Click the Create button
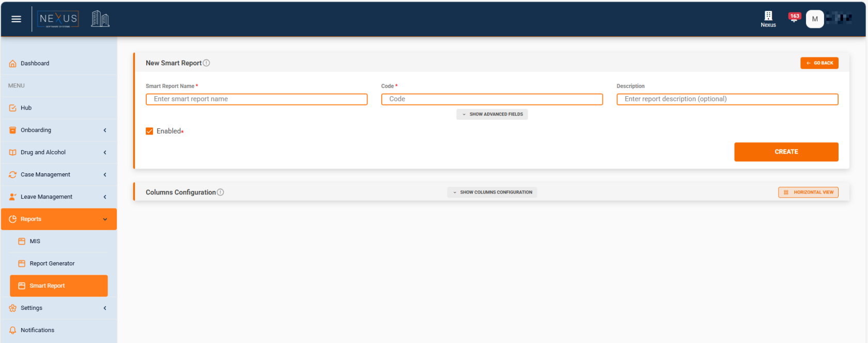The height and width of the screenshot is (343, 868). [x=786, y=152]
